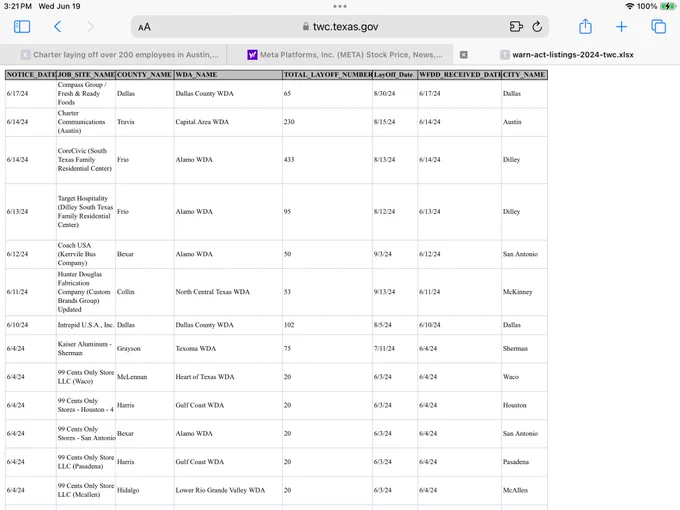Click the McAllen city cell
This screenshot has width=680, height=510.
524,490
